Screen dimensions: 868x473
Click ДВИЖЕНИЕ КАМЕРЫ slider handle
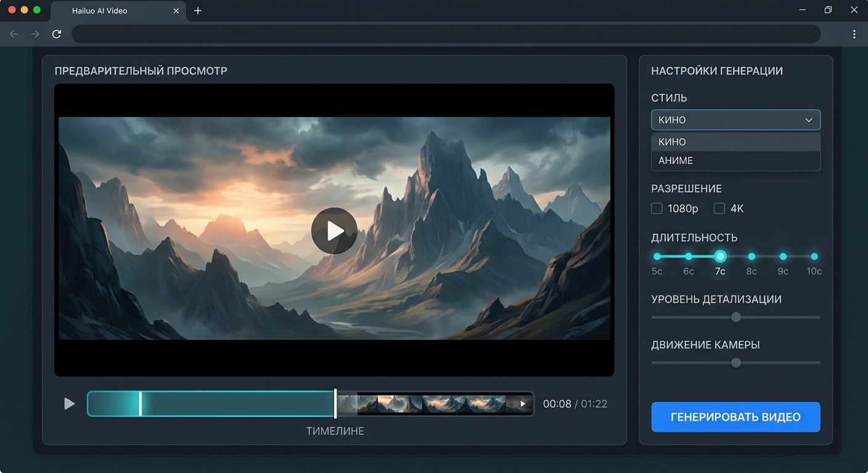tap(735, 363)
